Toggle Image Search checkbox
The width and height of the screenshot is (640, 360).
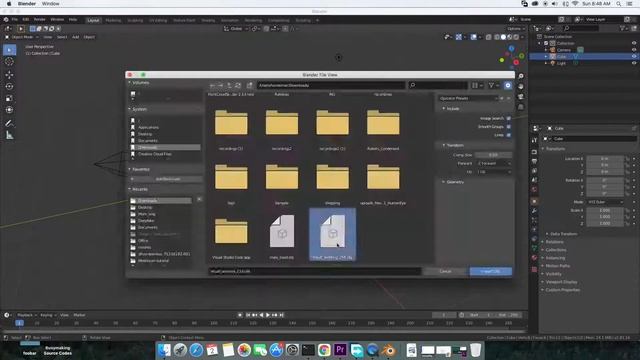pyautogui.click(x=509, y=118)
